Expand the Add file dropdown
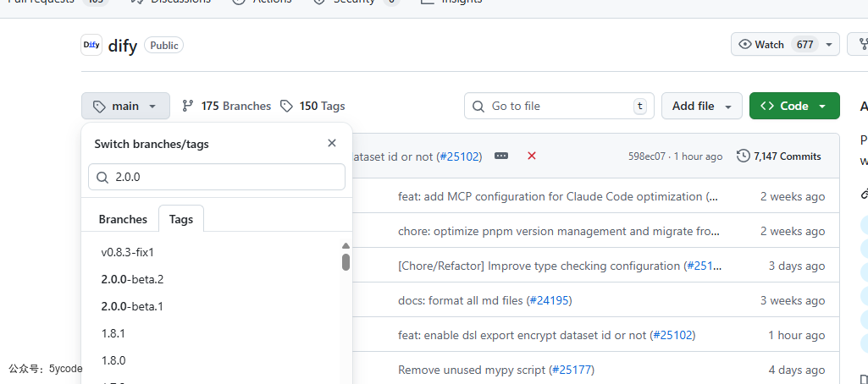This screenshot has width=868, height=384. [701, 106]
